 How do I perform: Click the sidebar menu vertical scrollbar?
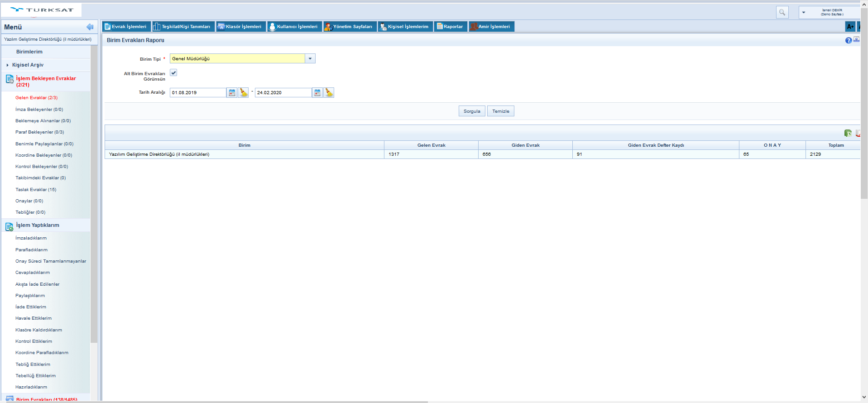pyautogui.click(x=94, y=195)
